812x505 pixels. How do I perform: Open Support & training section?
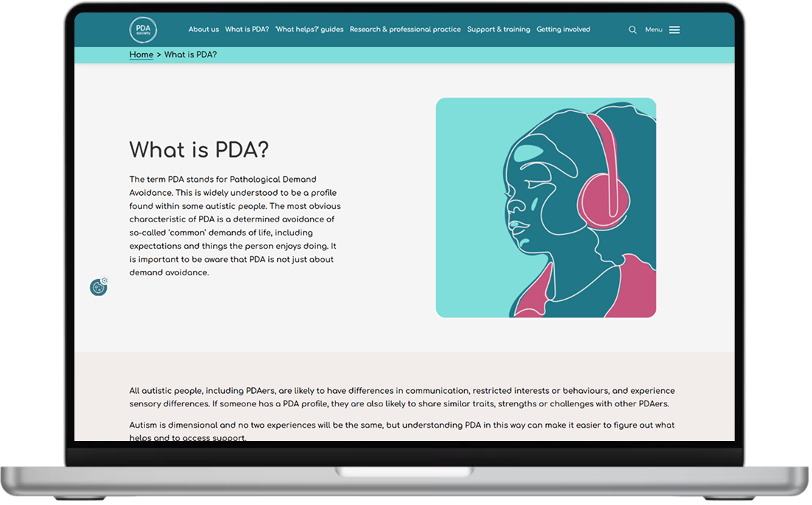pyautogui.click(x=498, y=29)
